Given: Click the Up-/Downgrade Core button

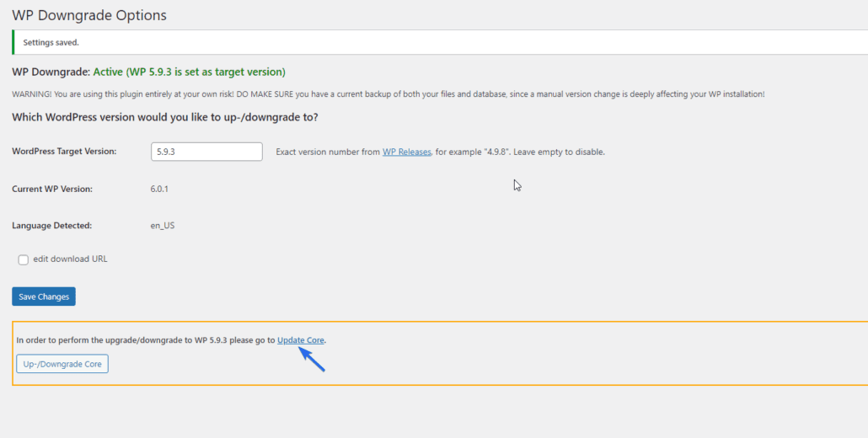Looking at the screenshot, I should click(x=62, y=364).
